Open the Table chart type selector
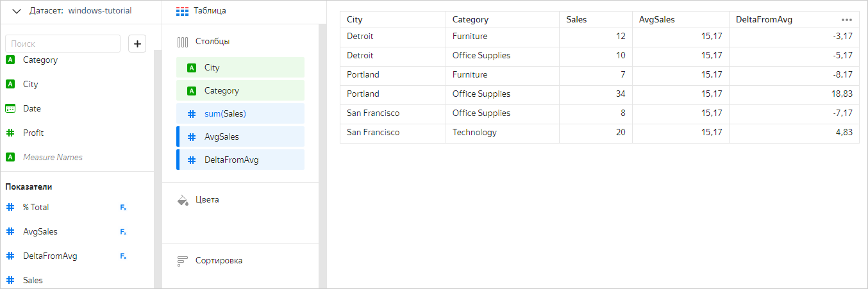Viewport: 868px width, 289px height. [x=201, y=11]
